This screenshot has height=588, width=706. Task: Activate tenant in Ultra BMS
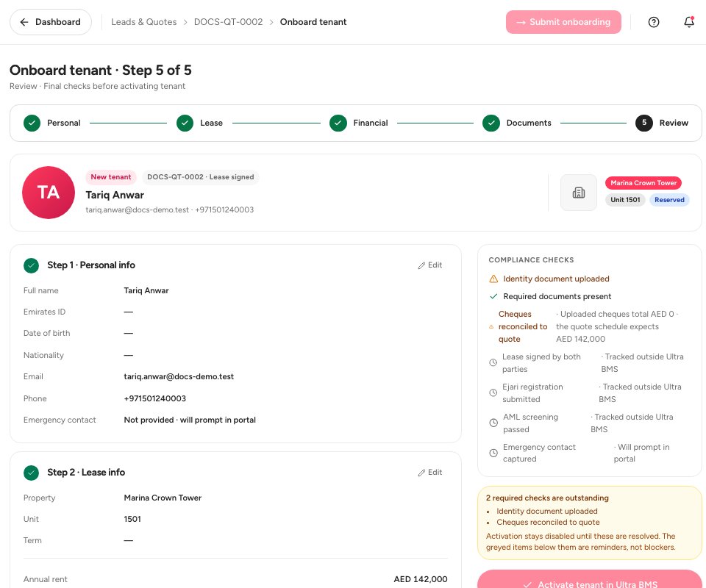click(590, 581)
